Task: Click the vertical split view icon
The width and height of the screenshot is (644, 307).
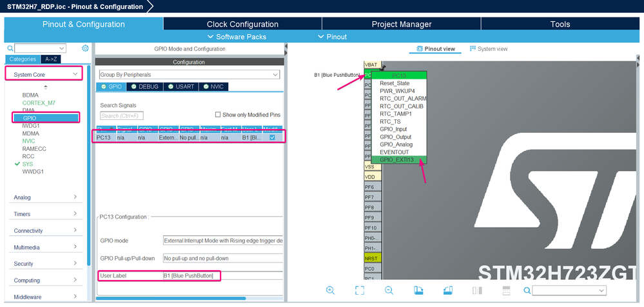Action: 477,290
